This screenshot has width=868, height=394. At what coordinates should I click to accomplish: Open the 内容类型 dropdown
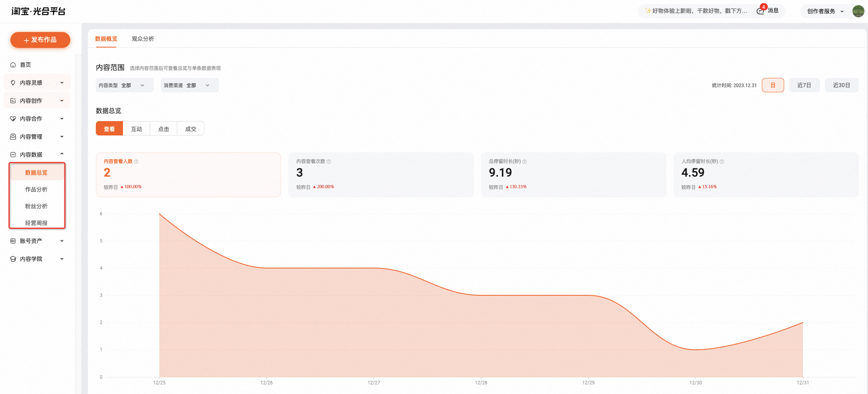pos(125,85)
